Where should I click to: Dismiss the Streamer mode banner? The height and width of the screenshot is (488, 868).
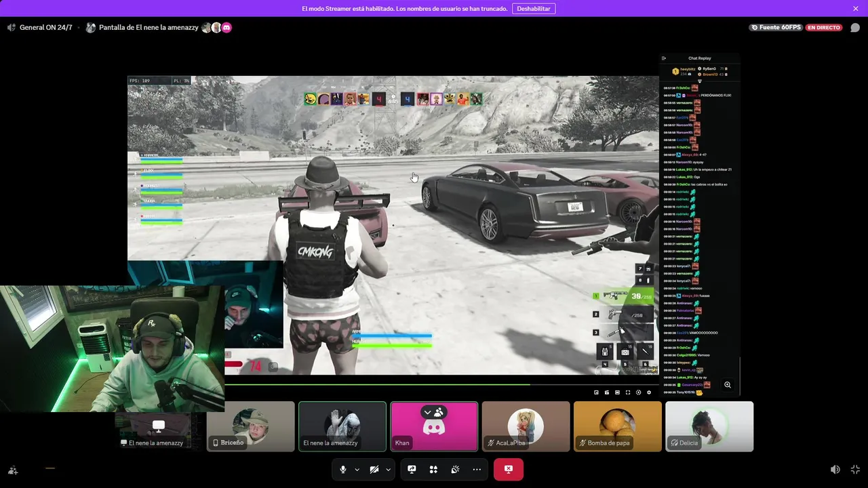pos(855,8)
